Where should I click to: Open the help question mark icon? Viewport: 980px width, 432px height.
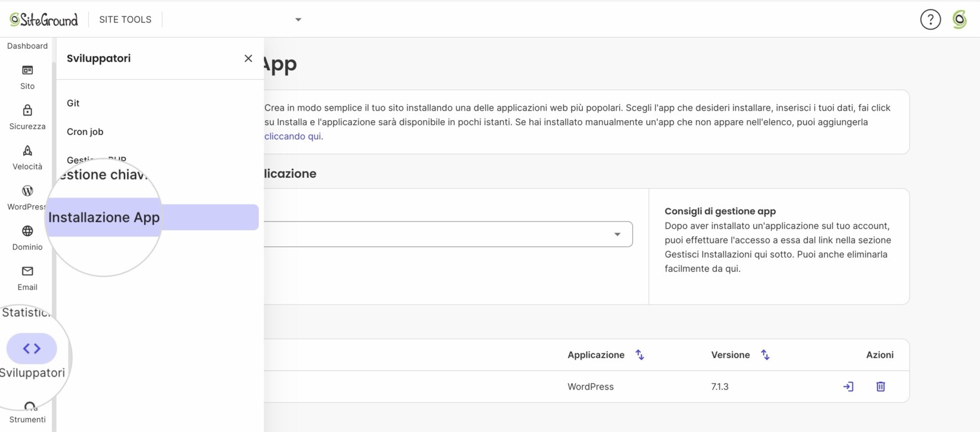930,20
